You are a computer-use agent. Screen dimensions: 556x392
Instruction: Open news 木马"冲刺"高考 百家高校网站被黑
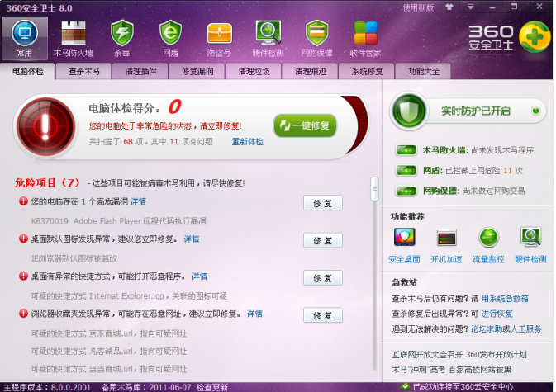(x=451, y=370)
